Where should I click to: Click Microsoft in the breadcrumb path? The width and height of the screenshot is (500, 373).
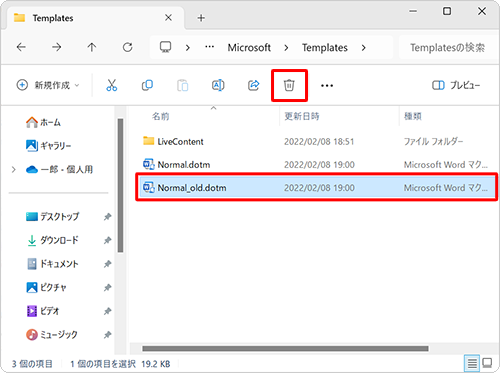pyautogui.click(x=249, y=48)
